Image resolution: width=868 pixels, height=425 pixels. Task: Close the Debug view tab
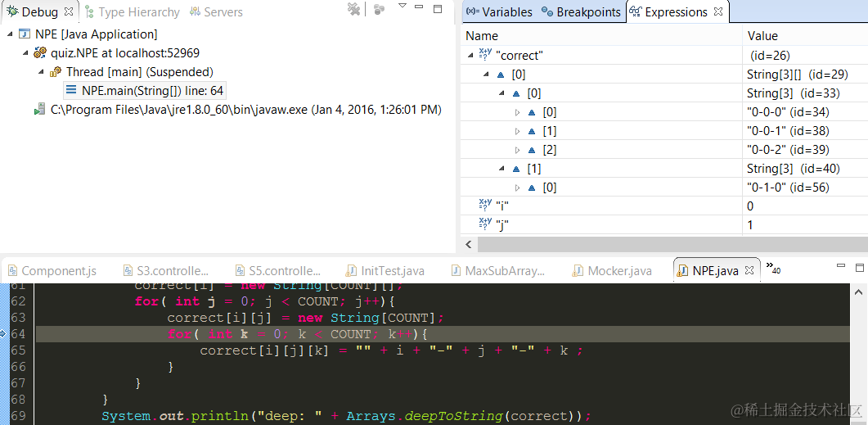(69, 11)
